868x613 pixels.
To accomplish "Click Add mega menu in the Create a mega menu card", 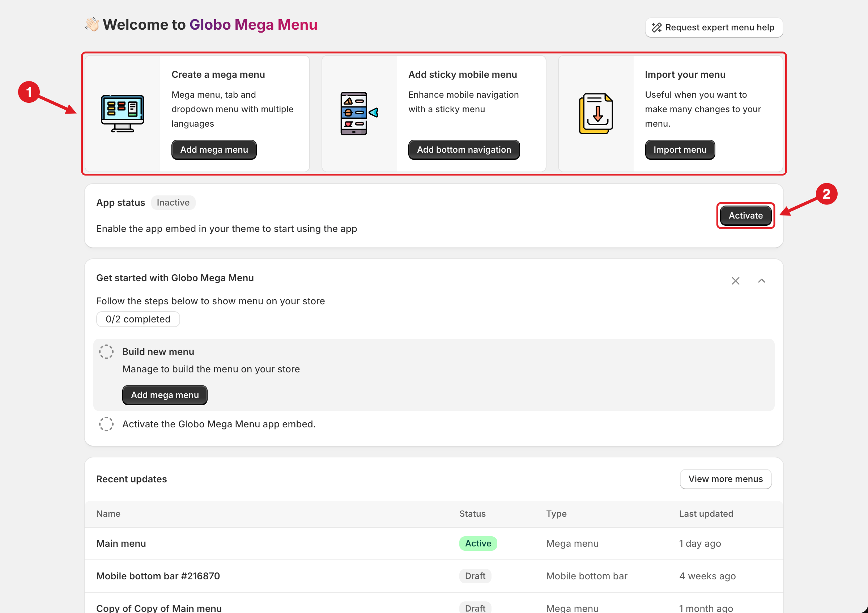I will point(214,150).
